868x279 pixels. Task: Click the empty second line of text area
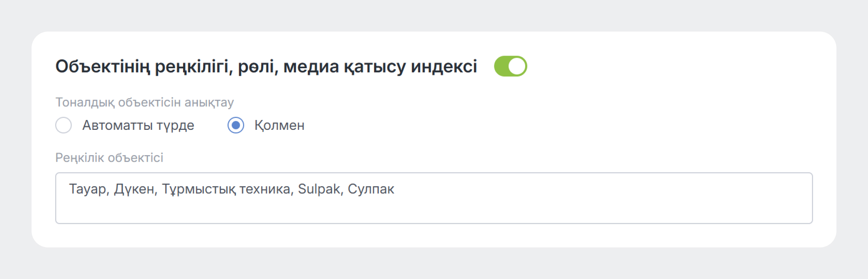(x=237, y=210)
